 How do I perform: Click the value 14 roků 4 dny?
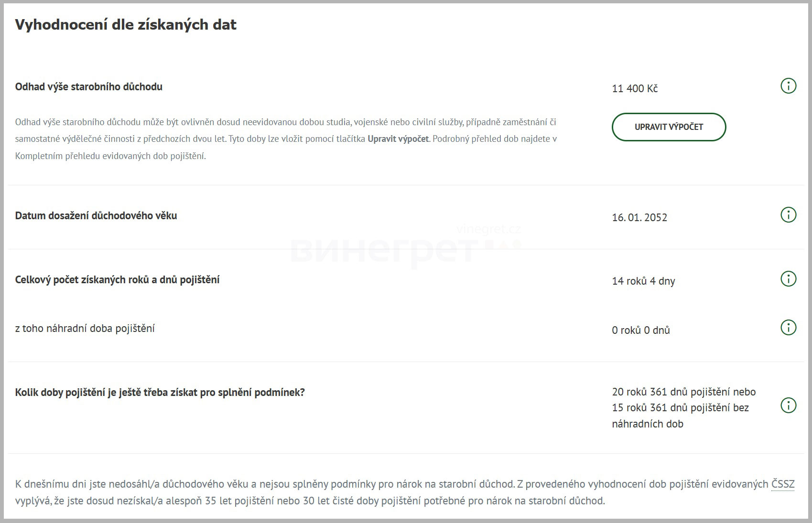coord(643,281)
